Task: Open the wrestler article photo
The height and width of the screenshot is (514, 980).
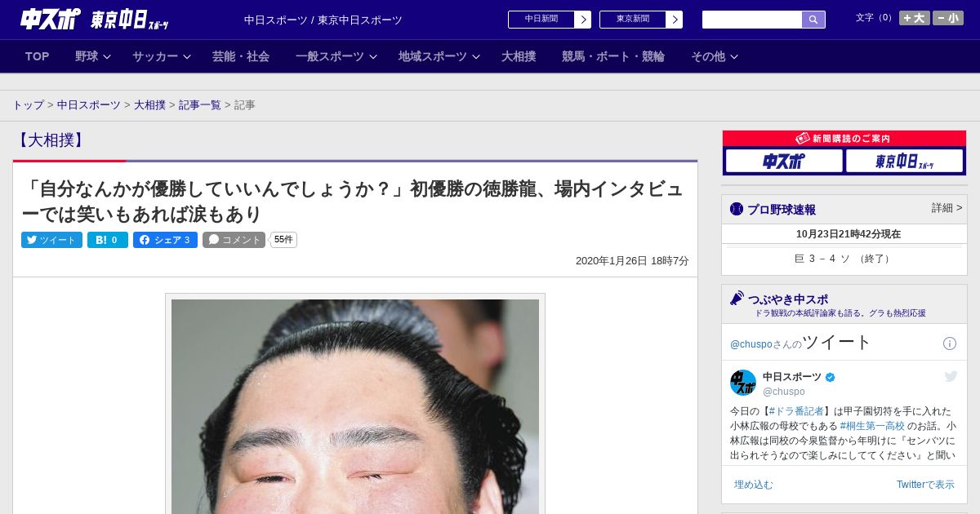Action: [355, 406]
